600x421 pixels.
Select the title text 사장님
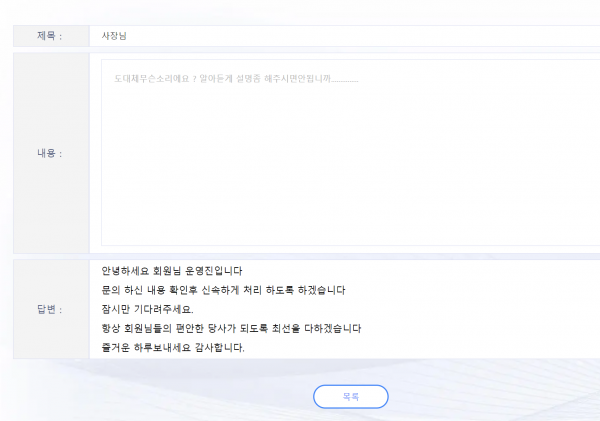click(x=114, y=36)
